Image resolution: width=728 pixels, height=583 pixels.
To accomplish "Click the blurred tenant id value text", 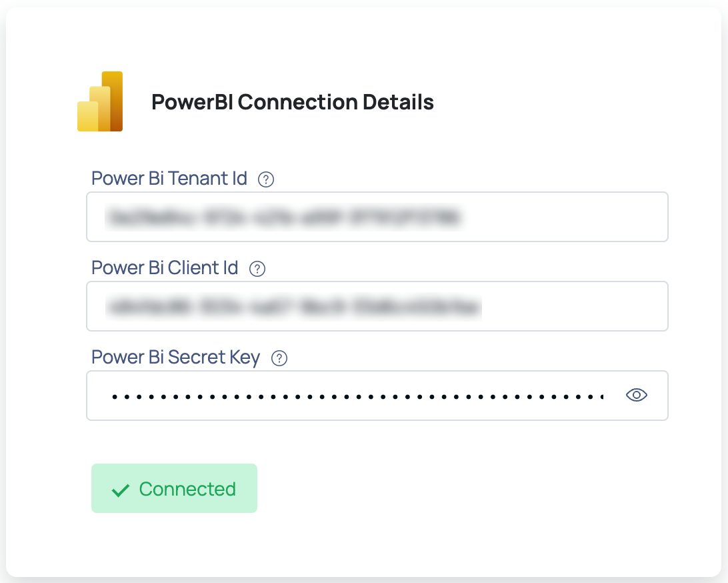I will click(285, 217).
